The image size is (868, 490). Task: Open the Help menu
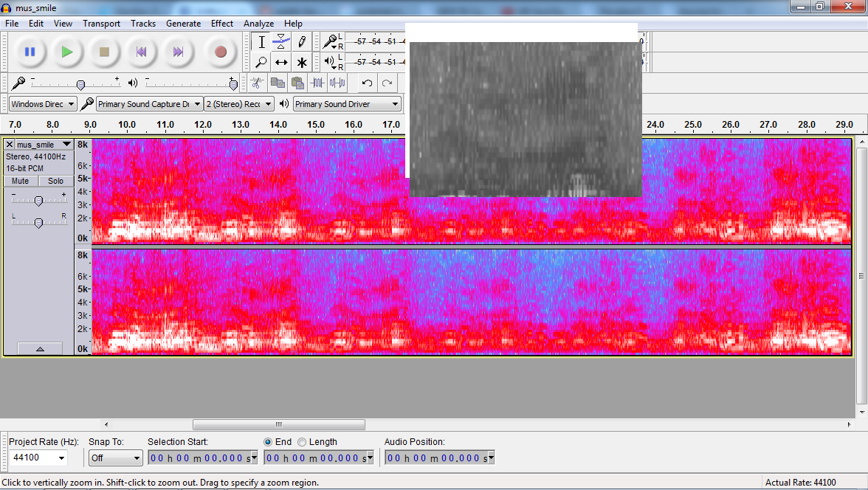coord(293,24)
